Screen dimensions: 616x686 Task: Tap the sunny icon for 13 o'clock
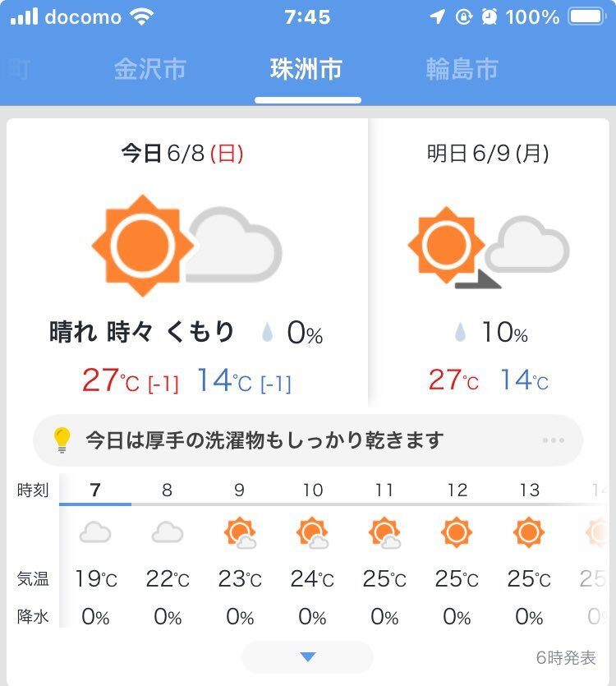click(528, 532)
